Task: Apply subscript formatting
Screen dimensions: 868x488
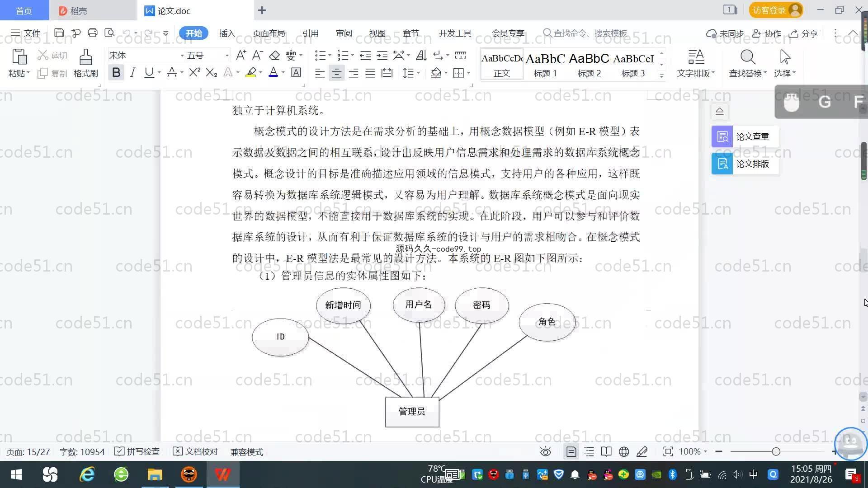Action: pyautogui.click(x=212, y=72)
